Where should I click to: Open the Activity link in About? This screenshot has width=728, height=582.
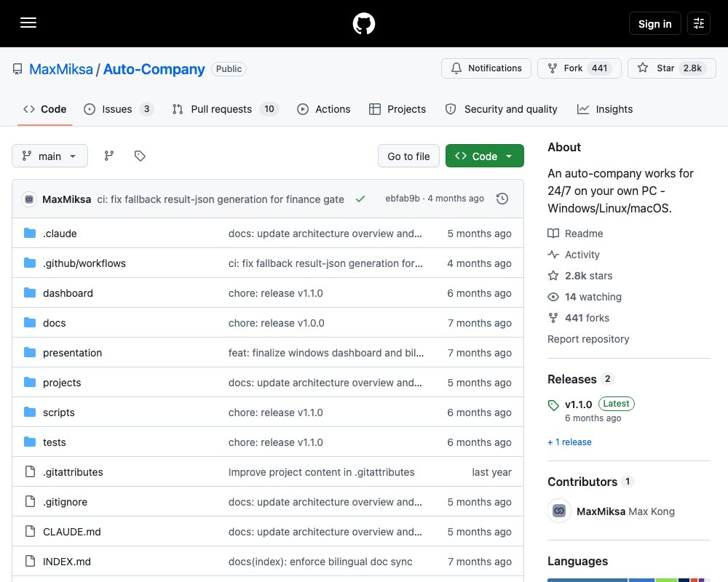click(x=574, y=255)
